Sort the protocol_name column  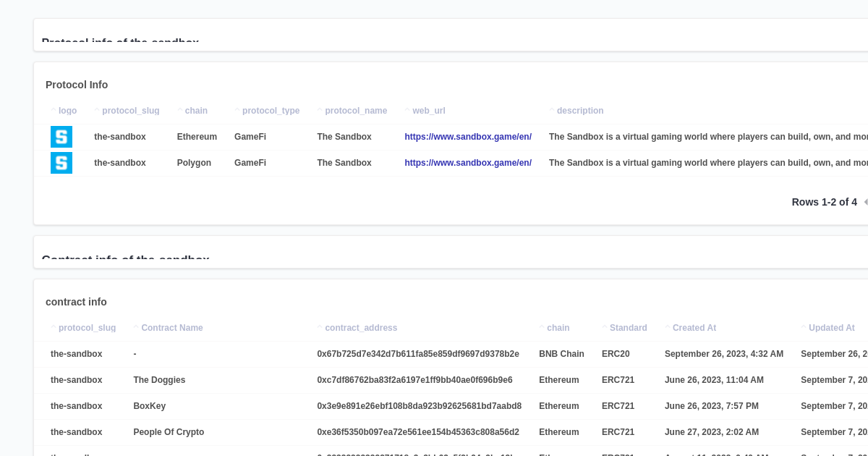[x=319, y=109]
